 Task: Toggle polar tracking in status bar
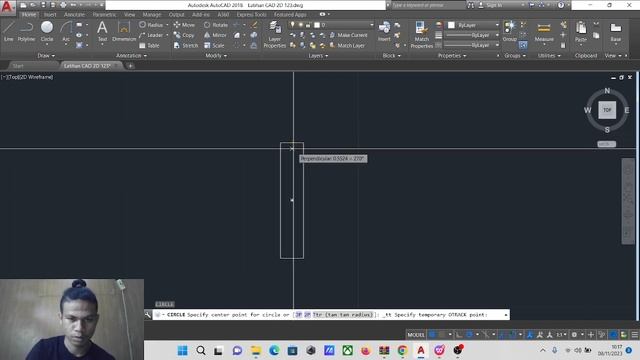[469, 335]
